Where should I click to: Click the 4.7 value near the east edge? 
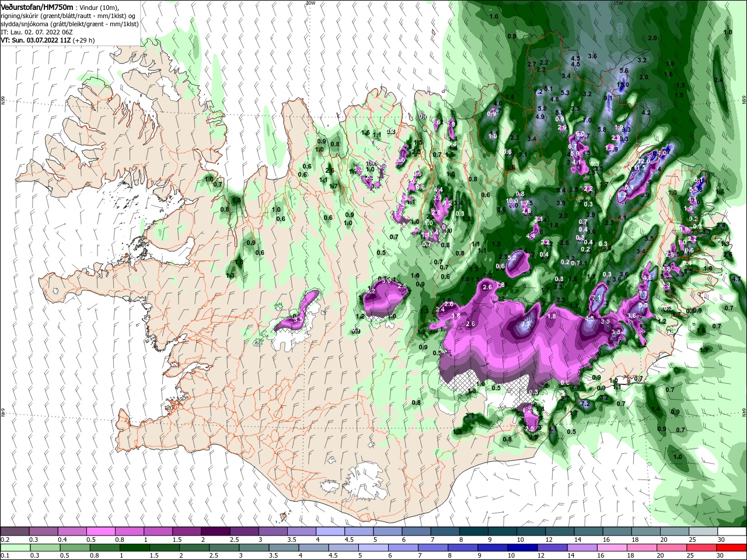pyautogui.click(x=736, y=279)
